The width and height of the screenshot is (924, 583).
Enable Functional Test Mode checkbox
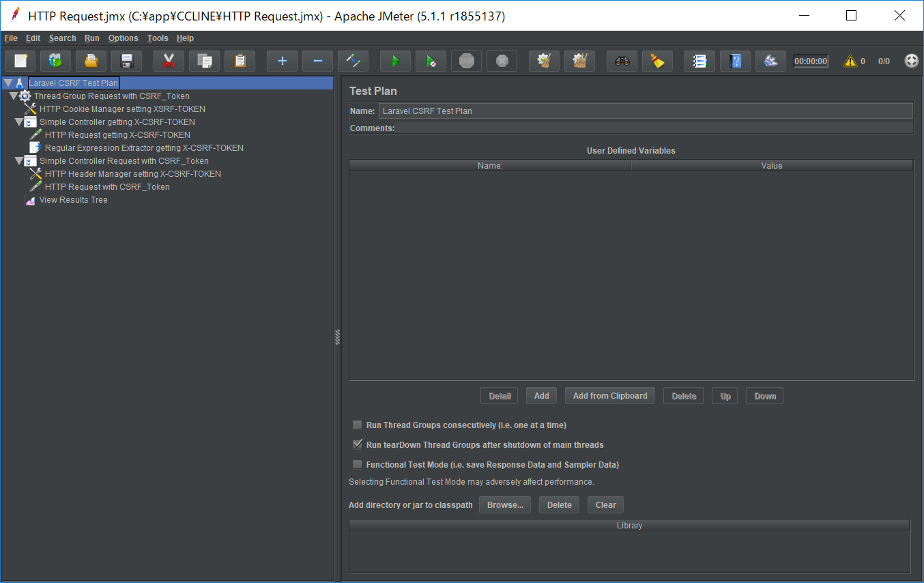tap(357, 464)
